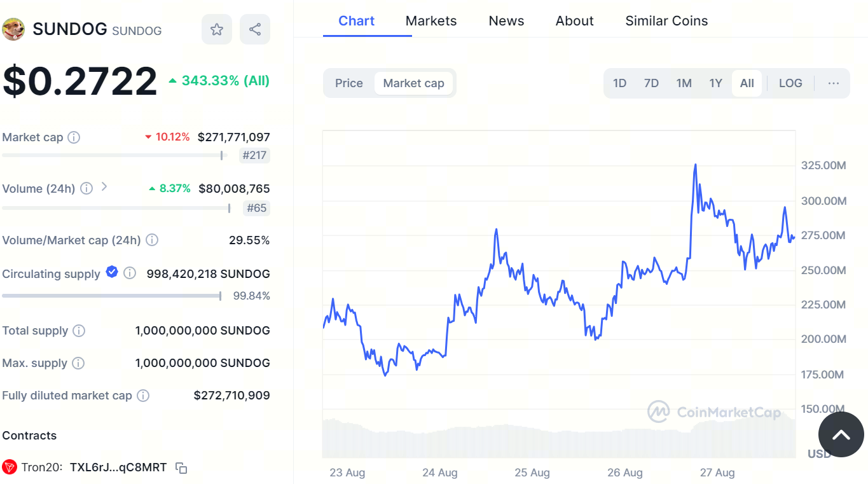Viewport: 868px width, 484px height.
Task: Open the Chart tab
Action: (357, 21)
